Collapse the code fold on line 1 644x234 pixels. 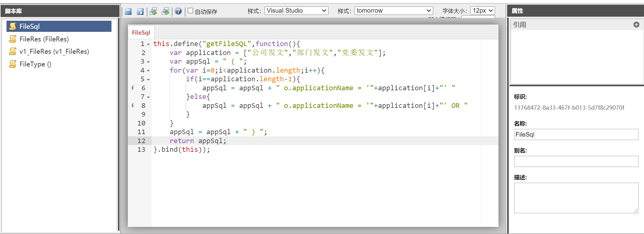click(148, 45)
